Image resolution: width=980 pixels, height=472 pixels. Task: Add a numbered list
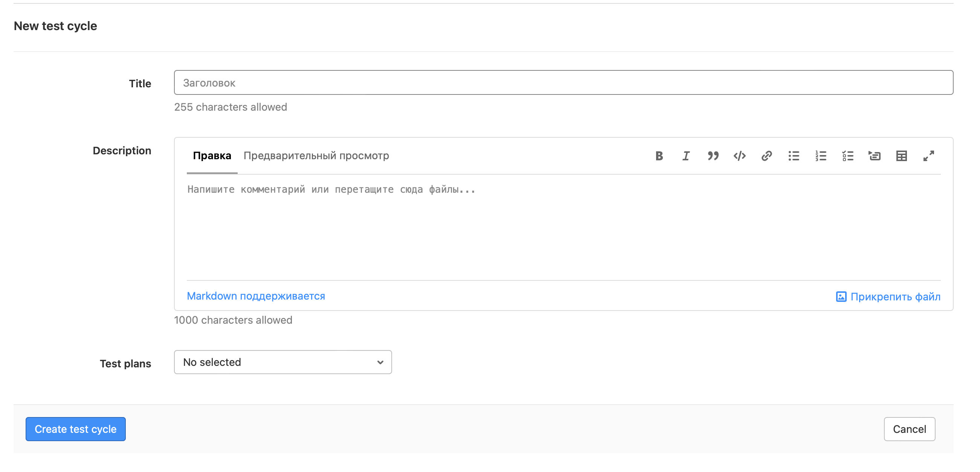point(821,156)
